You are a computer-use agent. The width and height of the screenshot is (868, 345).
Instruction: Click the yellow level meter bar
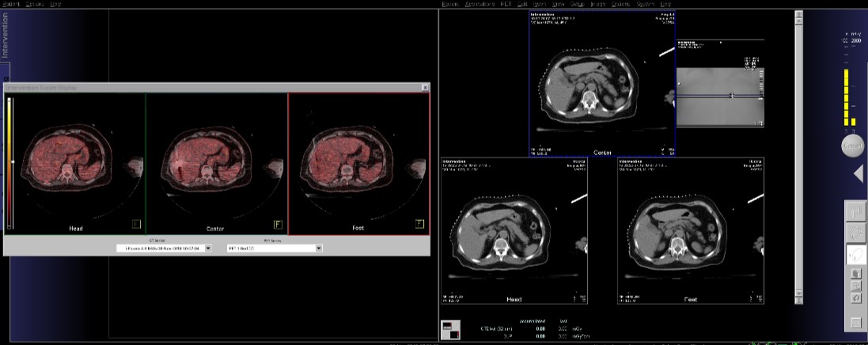tap(846, 97)
